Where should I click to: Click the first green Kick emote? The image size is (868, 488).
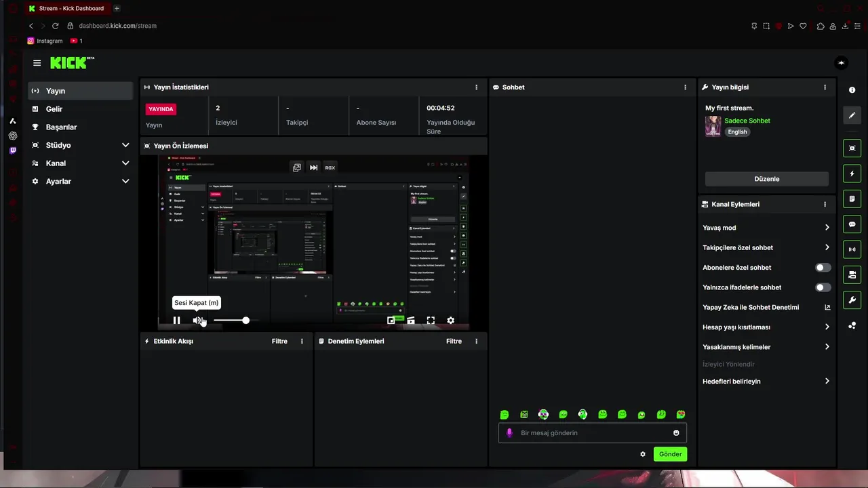(x=505, y=414)
